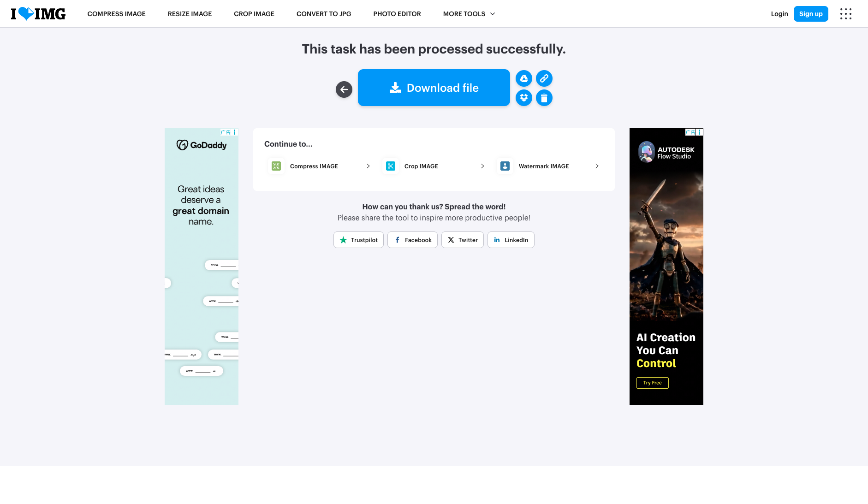
Task: Go back with the arrow button
Action: point(344,89)
